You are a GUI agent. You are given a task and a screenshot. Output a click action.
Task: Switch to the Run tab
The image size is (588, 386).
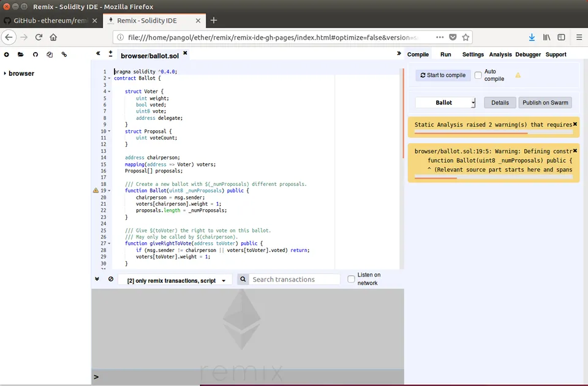[445, 54]
